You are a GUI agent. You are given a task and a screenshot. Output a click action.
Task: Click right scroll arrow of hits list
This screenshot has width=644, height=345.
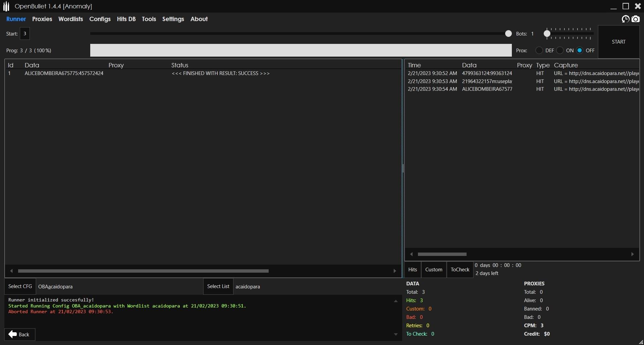(633, 254)
